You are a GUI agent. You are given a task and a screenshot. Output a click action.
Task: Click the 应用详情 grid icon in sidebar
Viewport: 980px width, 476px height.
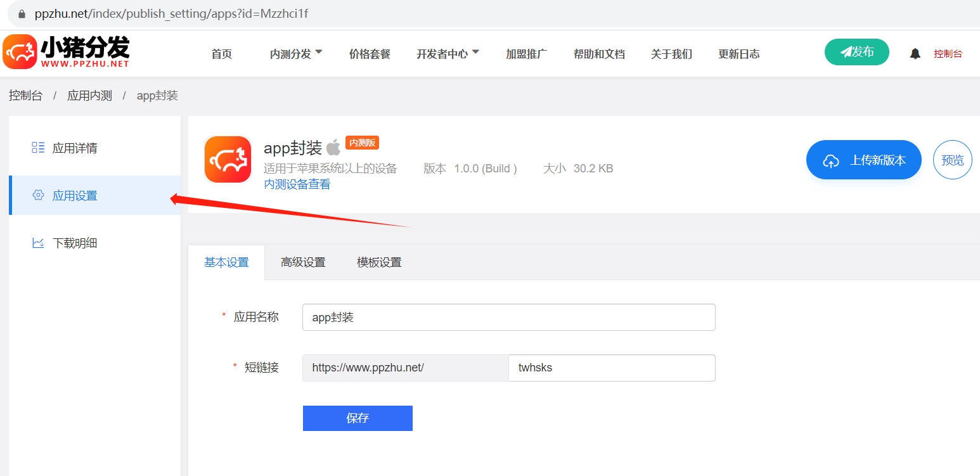(37, 148)
